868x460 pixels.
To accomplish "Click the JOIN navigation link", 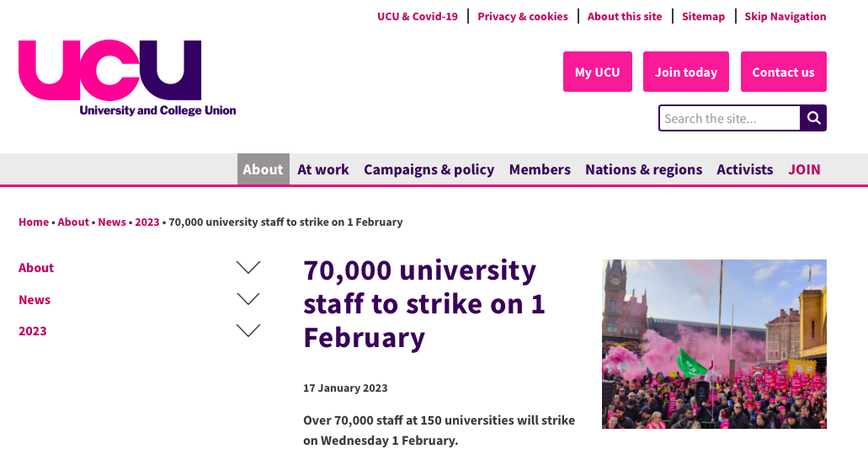I will point(804,169).
